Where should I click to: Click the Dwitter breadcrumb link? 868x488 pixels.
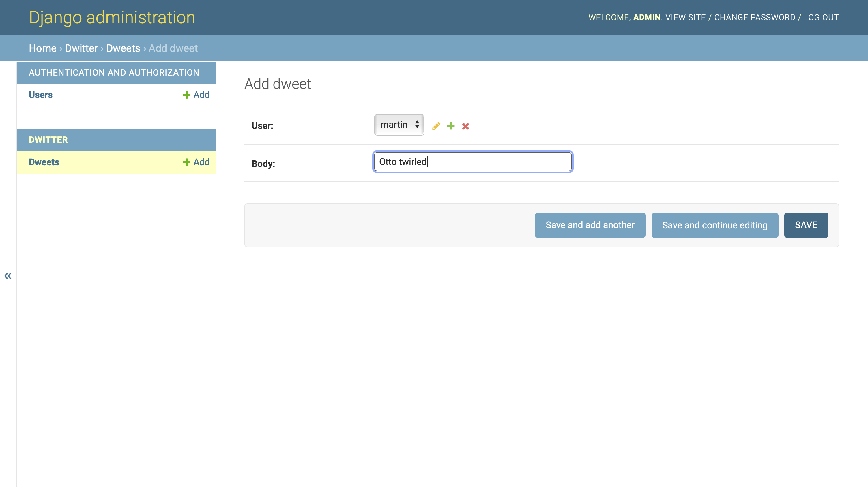[81, 48]
